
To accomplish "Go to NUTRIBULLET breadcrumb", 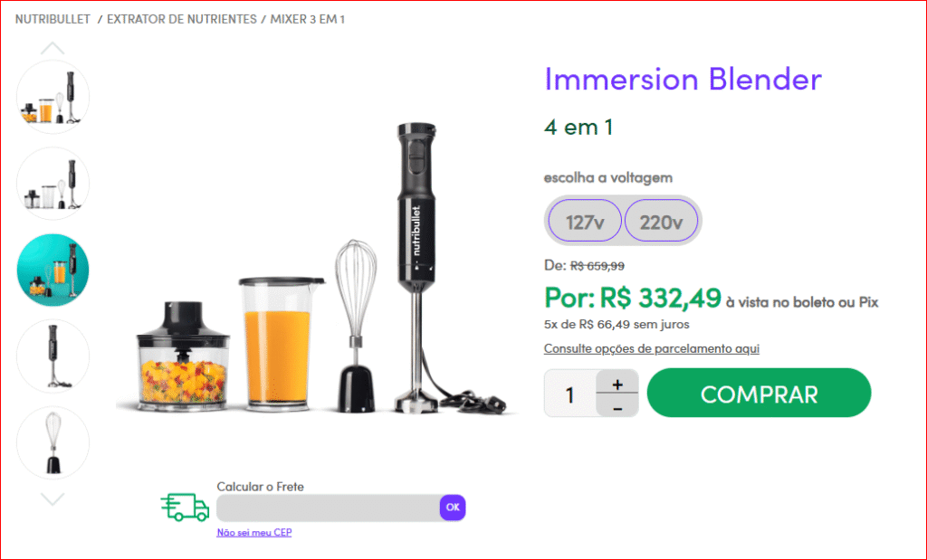I will [x=53, y=19].
